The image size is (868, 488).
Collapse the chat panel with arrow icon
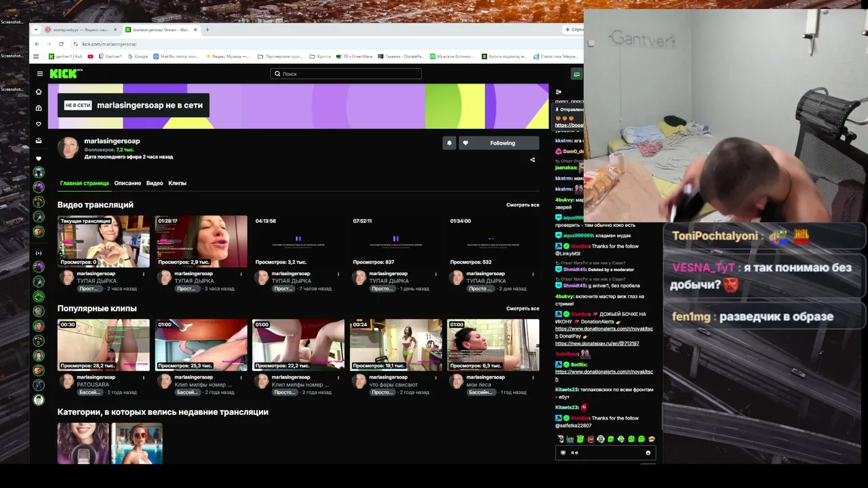(x=559, y=91)
